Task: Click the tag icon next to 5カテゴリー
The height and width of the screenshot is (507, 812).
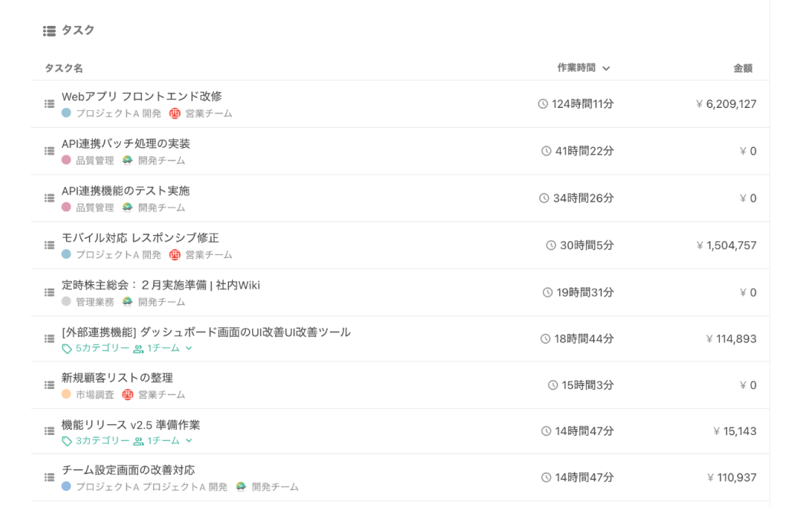Action: pyautogui.click(x=67, y=348)
